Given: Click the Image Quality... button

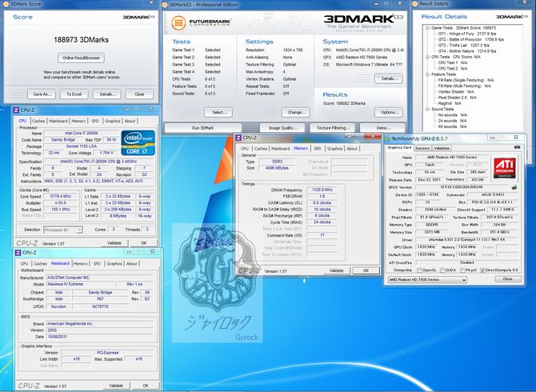Looking at the screenshot, I should pyautogui.click(x=282, y=128).
